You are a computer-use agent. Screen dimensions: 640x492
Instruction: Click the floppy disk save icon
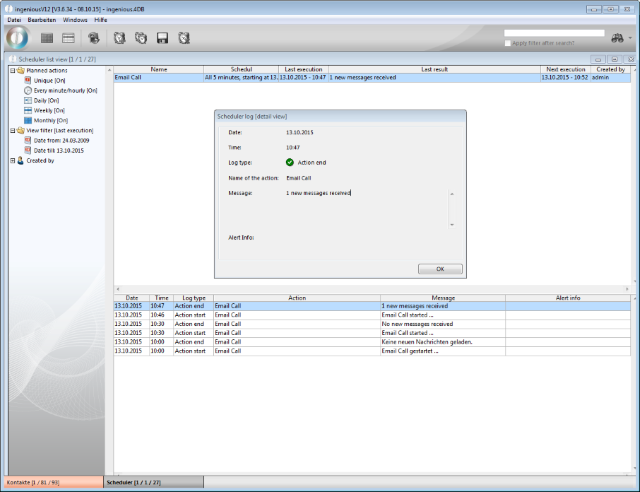click(x=162, y=39)
